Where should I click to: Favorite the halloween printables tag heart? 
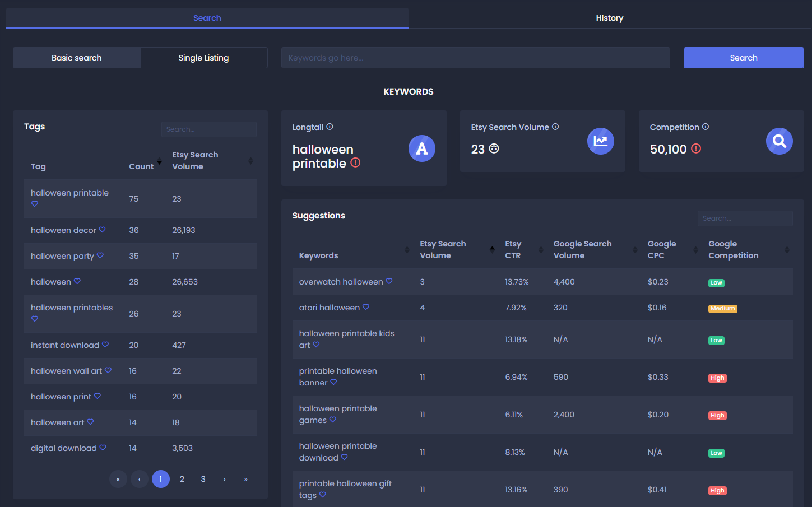point(35,319)
